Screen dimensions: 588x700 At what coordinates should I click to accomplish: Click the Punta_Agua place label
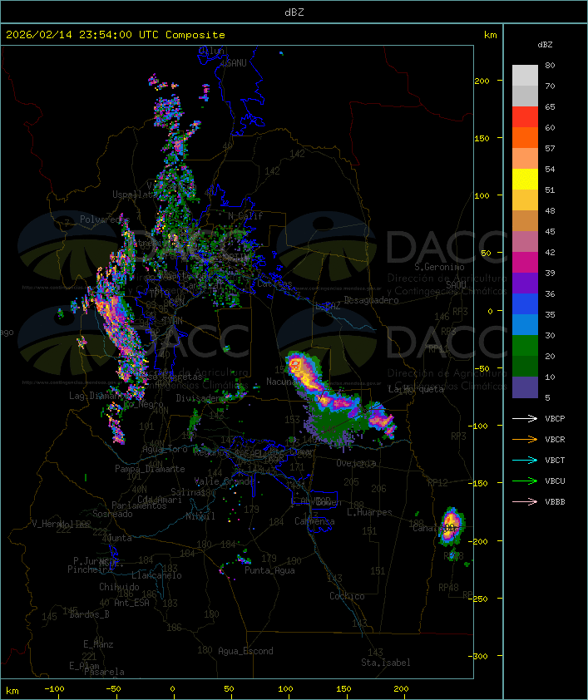pyautogui.click(x=269, y=570)
